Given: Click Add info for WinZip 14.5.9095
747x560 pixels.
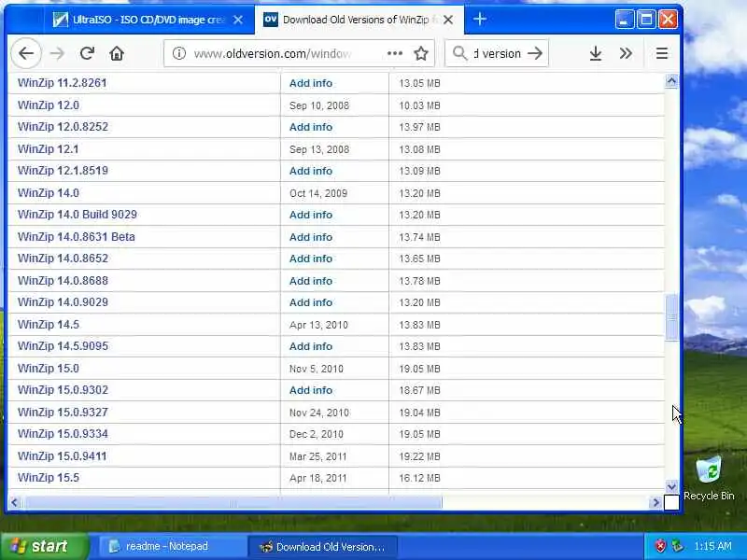Looking at the screenshot, I should (x=311, y=345).
